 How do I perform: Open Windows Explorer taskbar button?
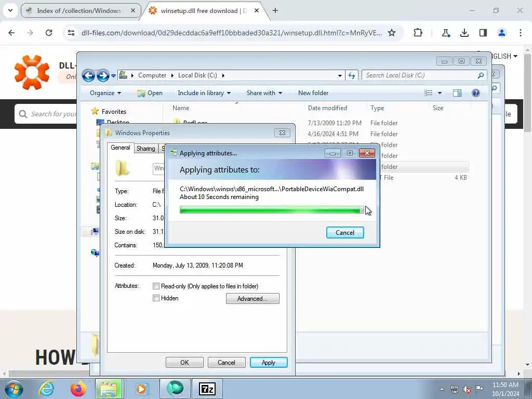(x=109, y=389)
